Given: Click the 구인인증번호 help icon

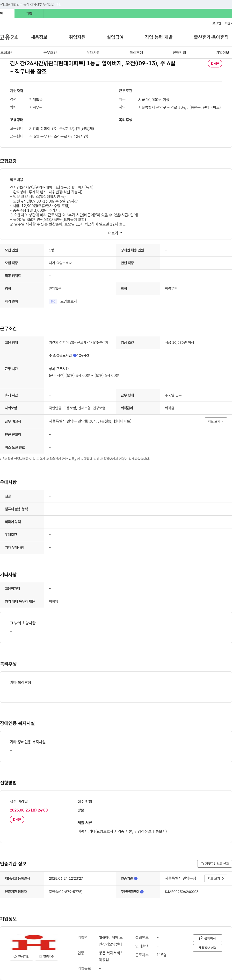Looking at the screenshot, I should [142, 892].
